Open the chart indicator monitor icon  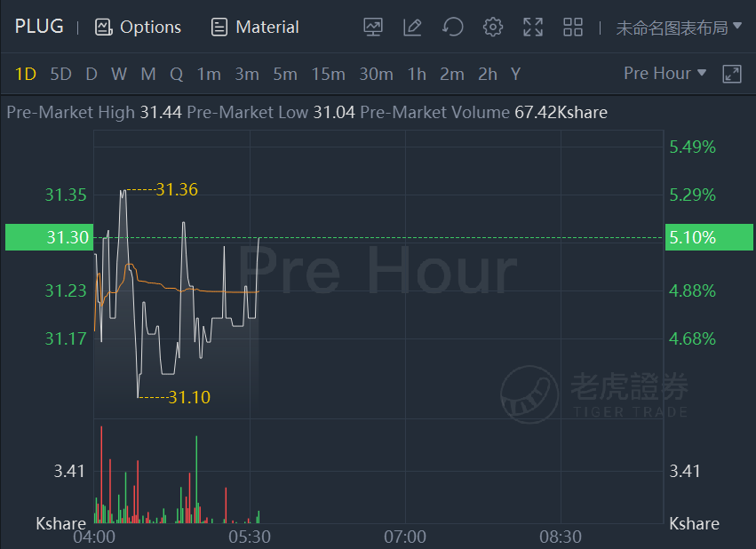[373, 27]
